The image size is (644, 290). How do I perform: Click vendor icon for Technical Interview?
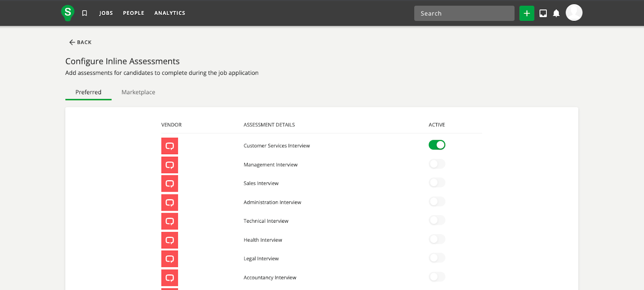coord(169,221)
